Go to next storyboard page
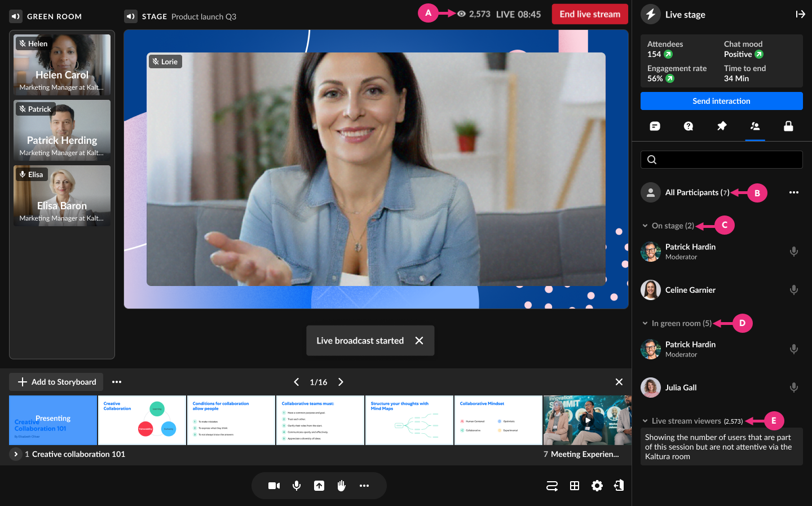 [x=341, y=382]
